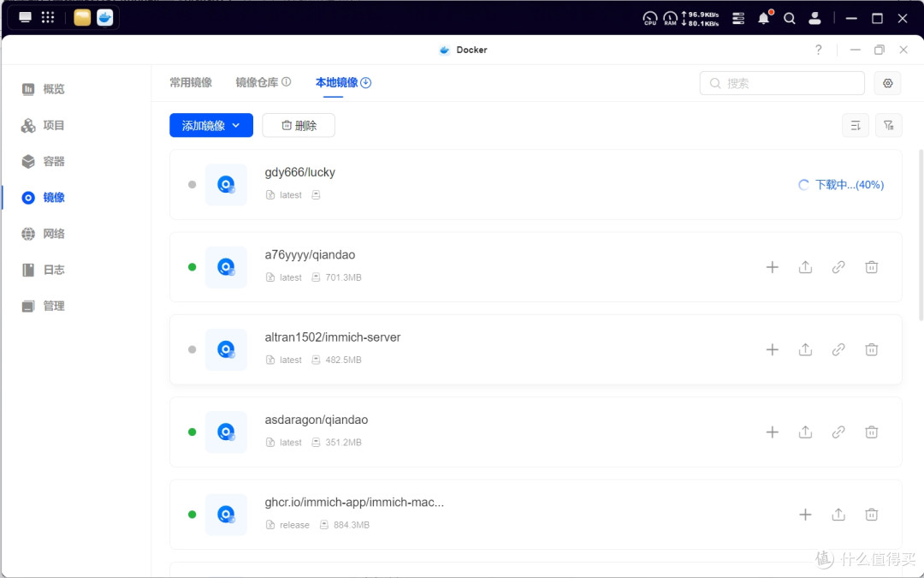
Task: Select ghcr.io/immich-app/immich-mac... image name
Action: (354, 503)
